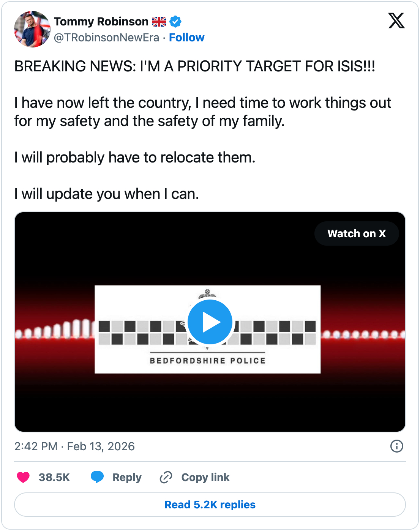Open the Tommy Robinson display name link

coord(101,22)
